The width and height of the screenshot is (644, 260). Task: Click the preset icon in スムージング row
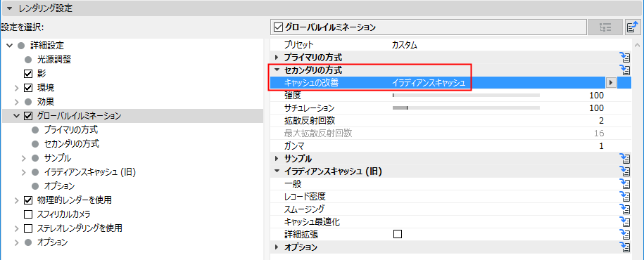[624, 209]
